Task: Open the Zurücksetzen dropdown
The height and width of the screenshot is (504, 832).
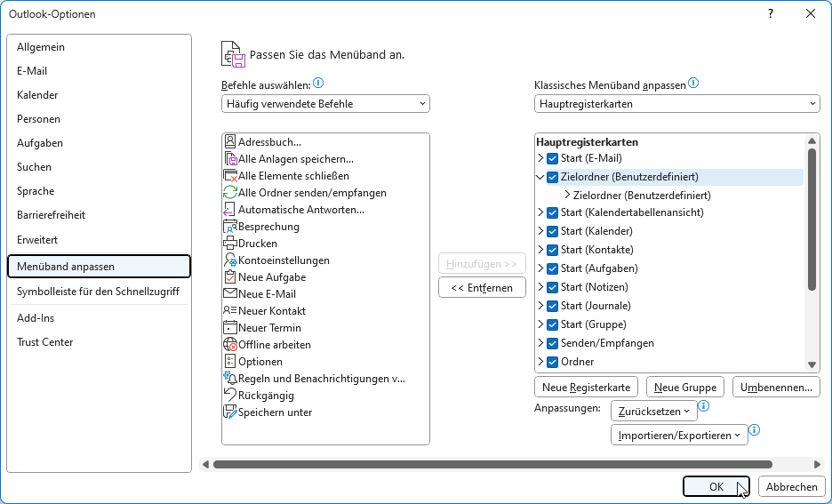Action: pyautogui.click(x=653, y=412)
